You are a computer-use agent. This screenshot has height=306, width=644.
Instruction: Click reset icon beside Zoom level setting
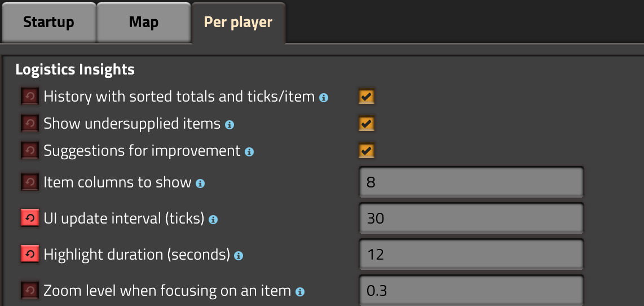tap(29, 291)
